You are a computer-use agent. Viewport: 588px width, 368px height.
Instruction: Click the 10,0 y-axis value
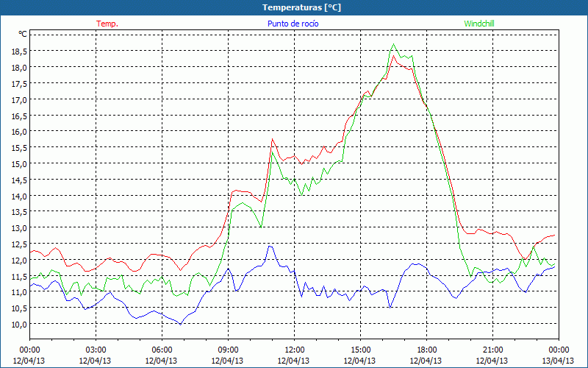pyautogui.click(x=19, y=325)
